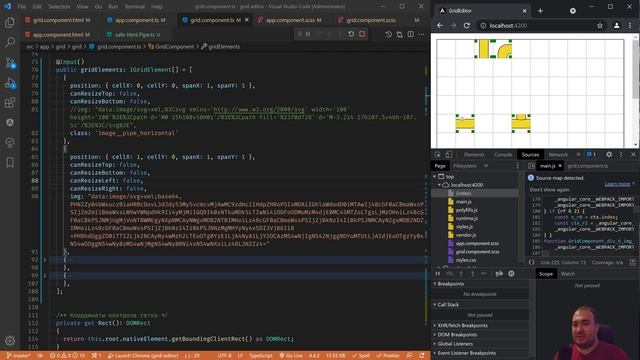The height and width of the screenshot is (360, 640).
Task: Open a new Chrome tab
Action: coord(540,11)
